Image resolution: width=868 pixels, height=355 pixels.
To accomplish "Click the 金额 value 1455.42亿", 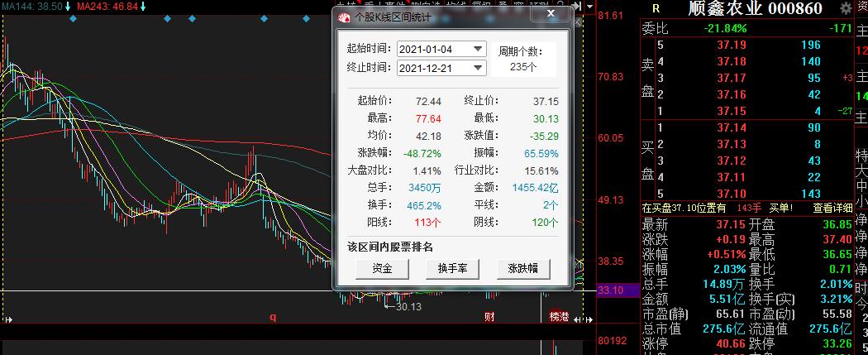I will [x=536, y=188].
